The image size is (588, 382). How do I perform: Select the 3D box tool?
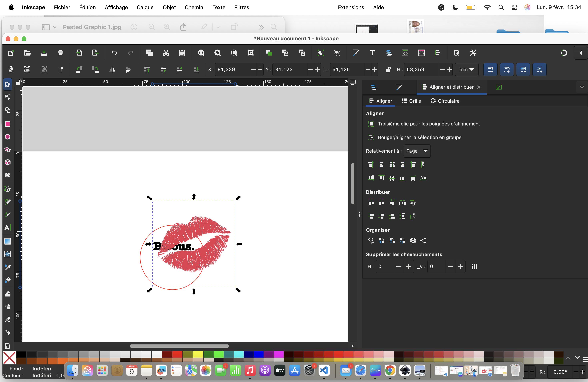(7, 162)
